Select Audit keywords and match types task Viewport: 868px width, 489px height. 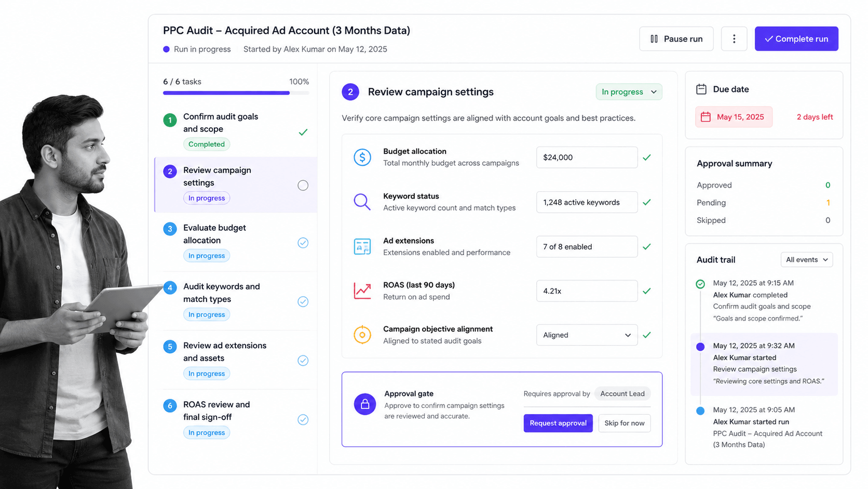coord(236,301)
